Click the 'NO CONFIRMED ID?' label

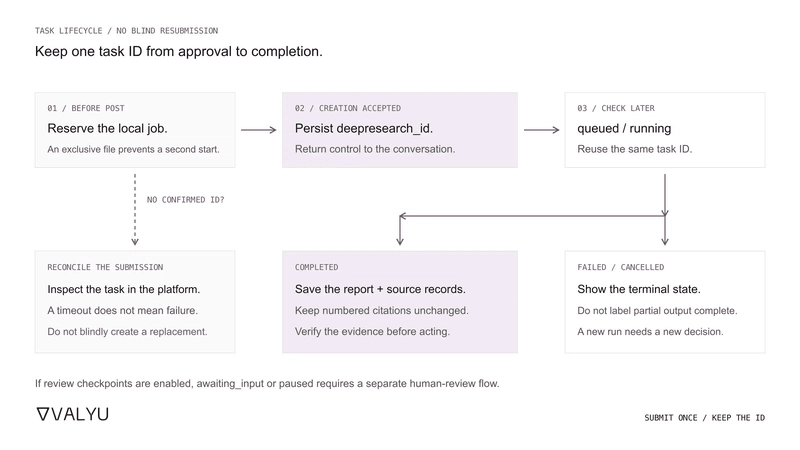point(186,199)
